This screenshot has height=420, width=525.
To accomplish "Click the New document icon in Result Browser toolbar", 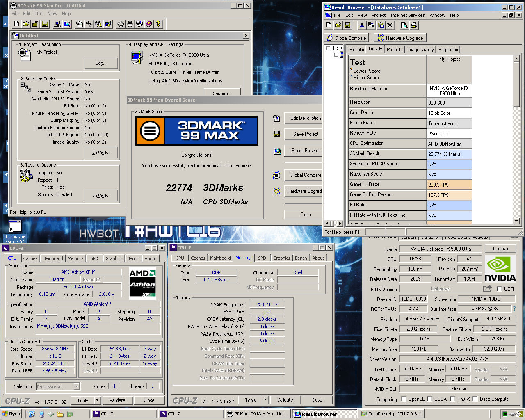I will [329, 25].
